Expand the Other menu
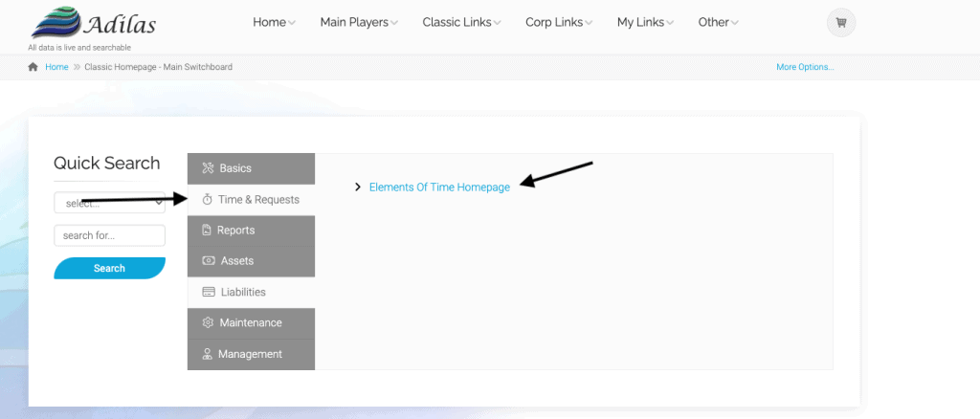 (718, 22)
